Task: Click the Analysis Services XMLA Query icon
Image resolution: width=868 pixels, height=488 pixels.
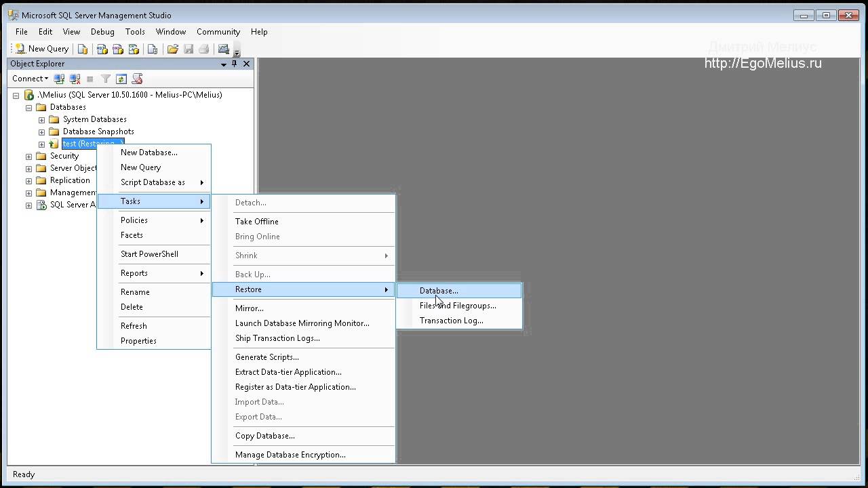Action: click(134, 49)
